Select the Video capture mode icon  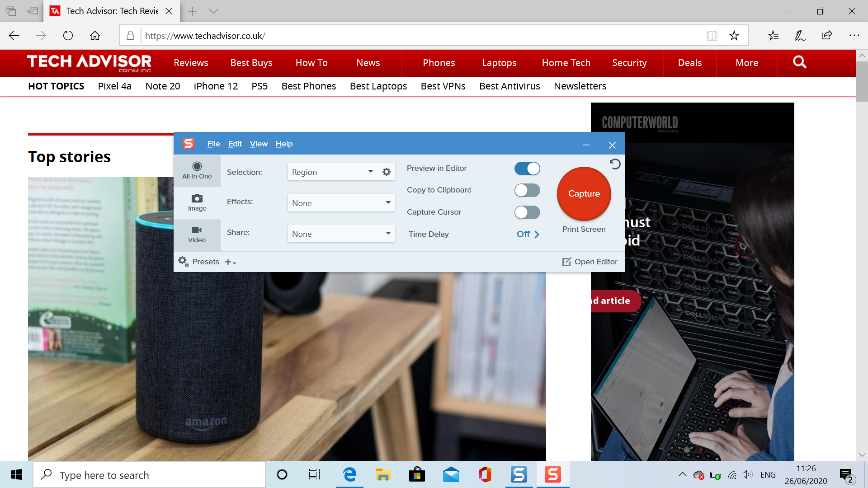click(x=197, y=234)
